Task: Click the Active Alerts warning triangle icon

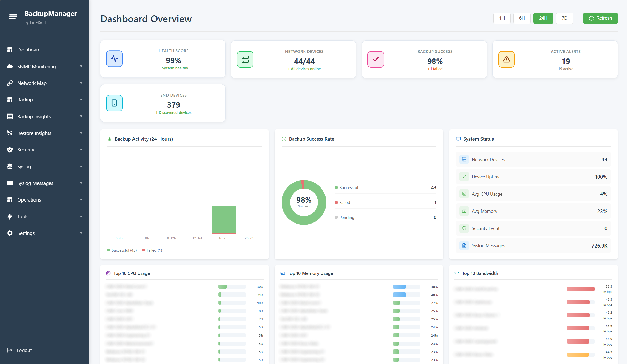Action: (x=506, y=60)
